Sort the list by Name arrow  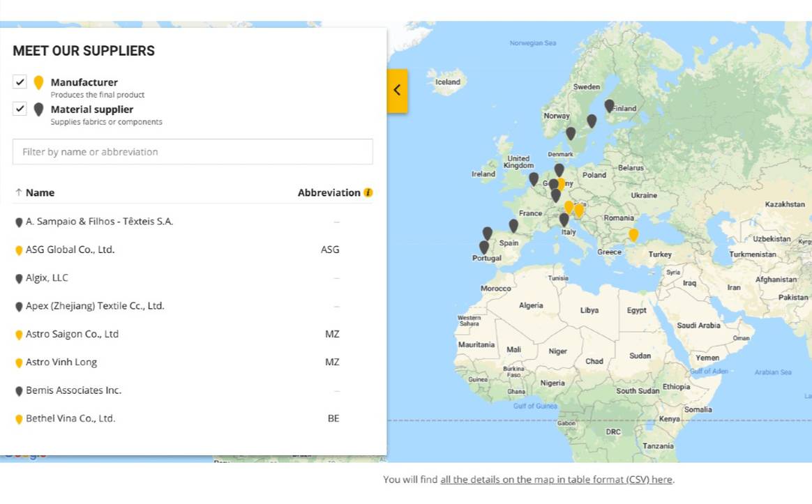(x=18, y=192)
